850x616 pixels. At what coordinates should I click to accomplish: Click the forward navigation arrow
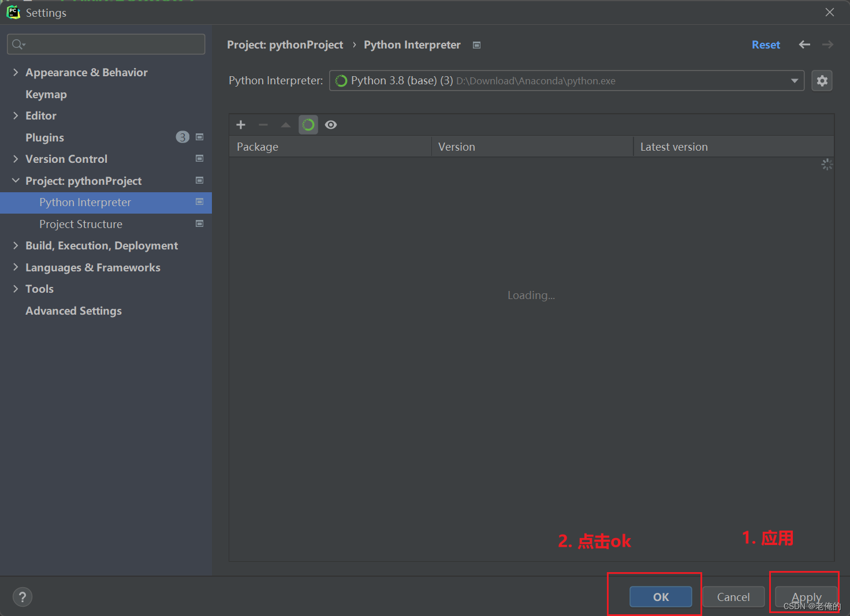tap(827, 44)
